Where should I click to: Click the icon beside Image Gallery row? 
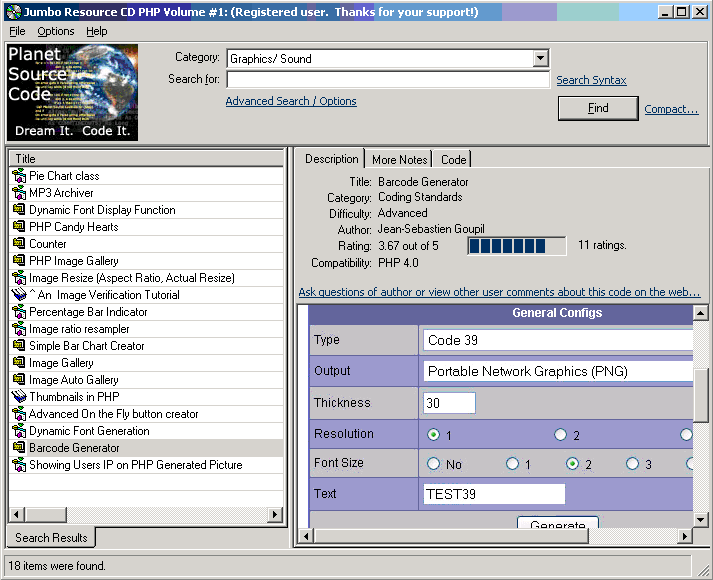pos(19,363)
